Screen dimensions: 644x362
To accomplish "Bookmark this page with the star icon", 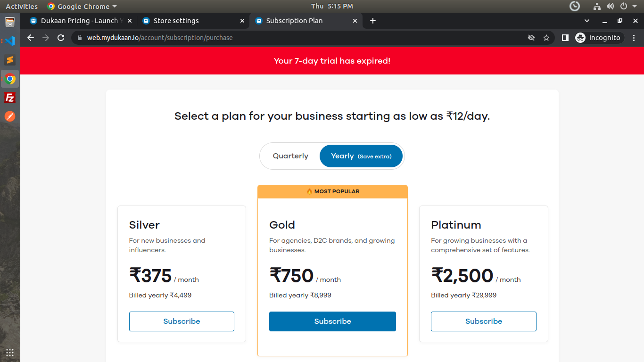I will click(x=546, y=38).
